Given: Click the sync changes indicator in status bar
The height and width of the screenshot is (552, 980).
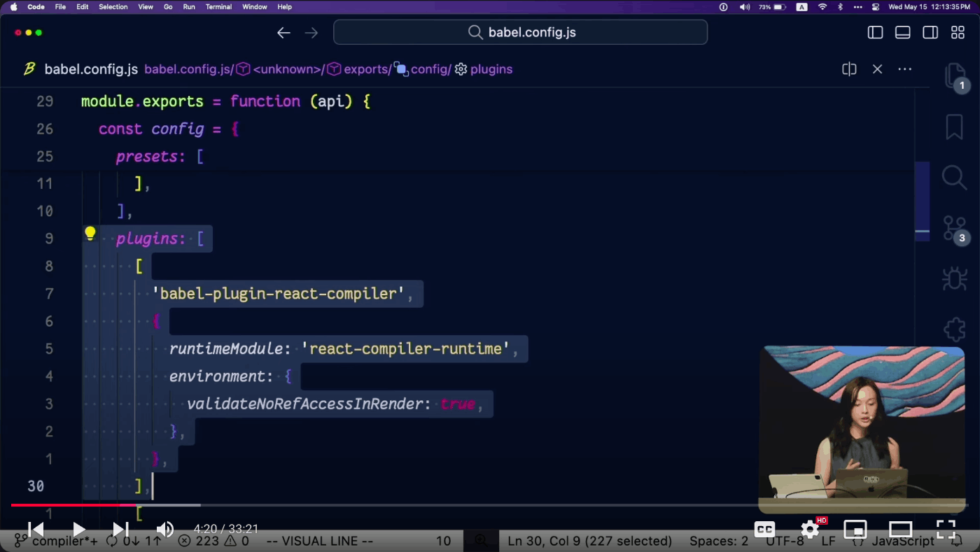Looking at the screenshot, I should click(x=134, y=541).
